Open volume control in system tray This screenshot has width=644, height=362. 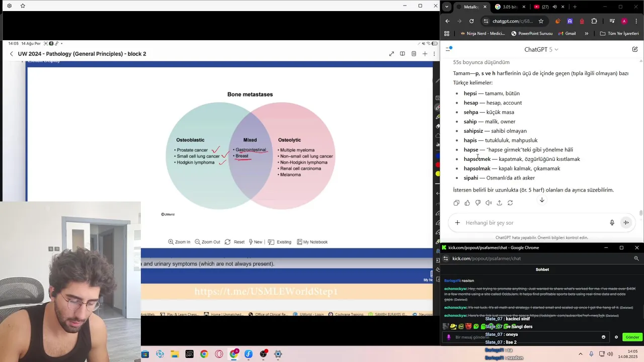pos(610,354)
